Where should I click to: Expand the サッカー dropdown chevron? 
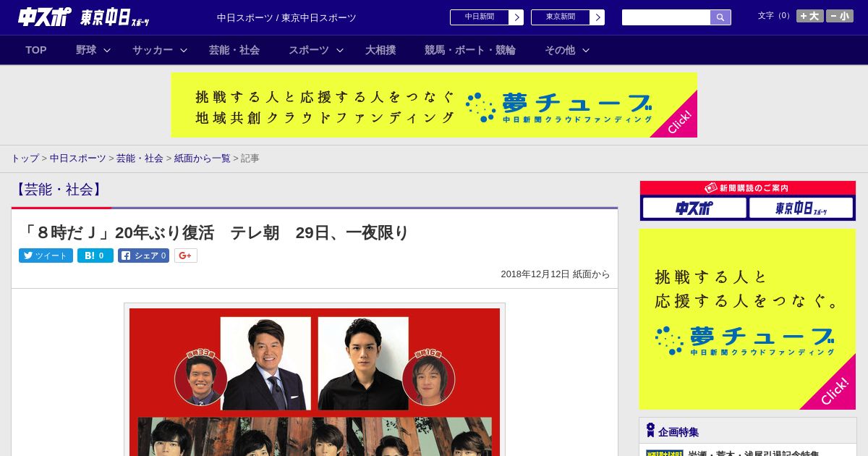pos(184,50)
